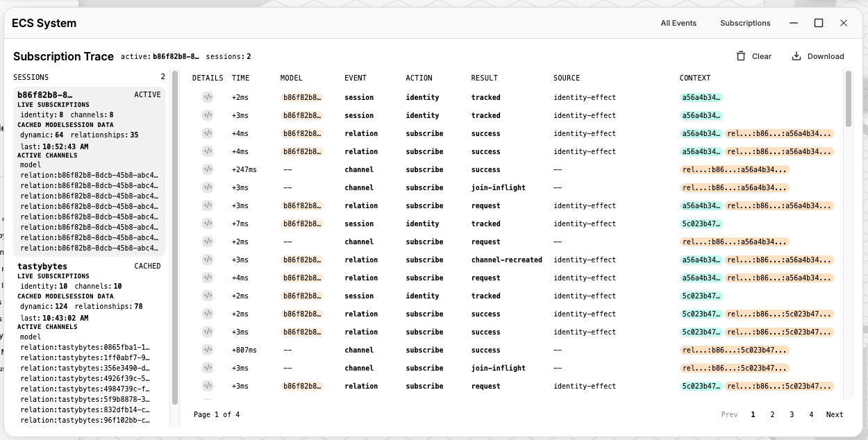Open details for join-inflight a56a4b34 row
The width and height of the screenshot is (868, 440).
click(208, 187)
